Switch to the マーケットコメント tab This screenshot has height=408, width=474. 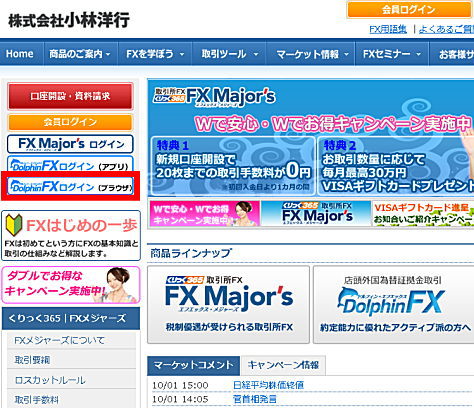193,365
